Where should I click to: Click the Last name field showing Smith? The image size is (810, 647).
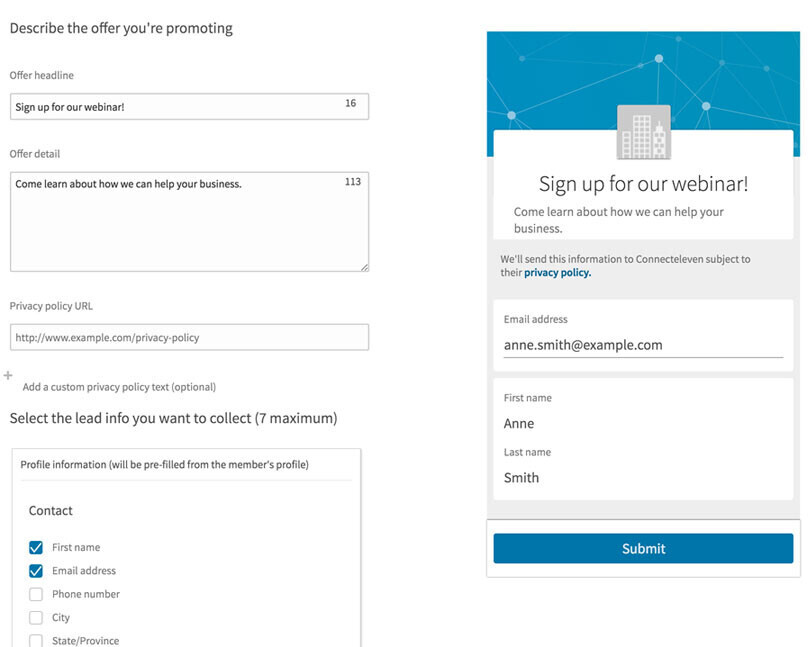pos(645,478)
